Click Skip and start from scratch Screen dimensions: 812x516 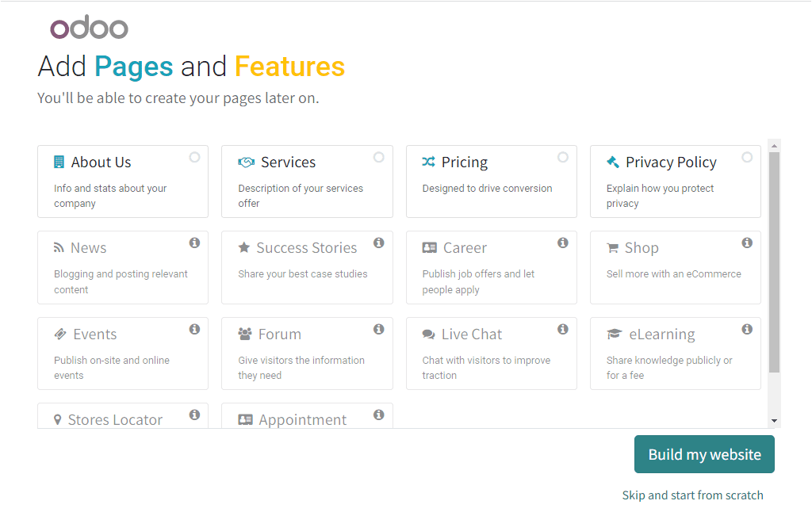coord(693,495)
